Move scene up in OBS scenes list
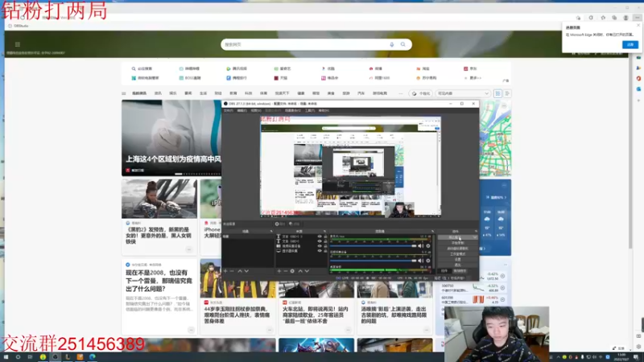The image size is (644, 362). (240, 271)
